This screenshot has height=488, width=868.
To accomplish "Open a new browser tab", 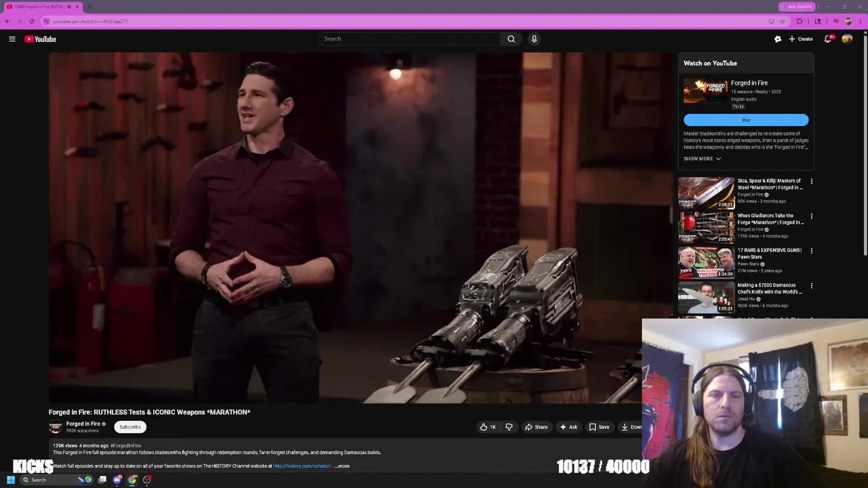I will click(x=90, y=7).
